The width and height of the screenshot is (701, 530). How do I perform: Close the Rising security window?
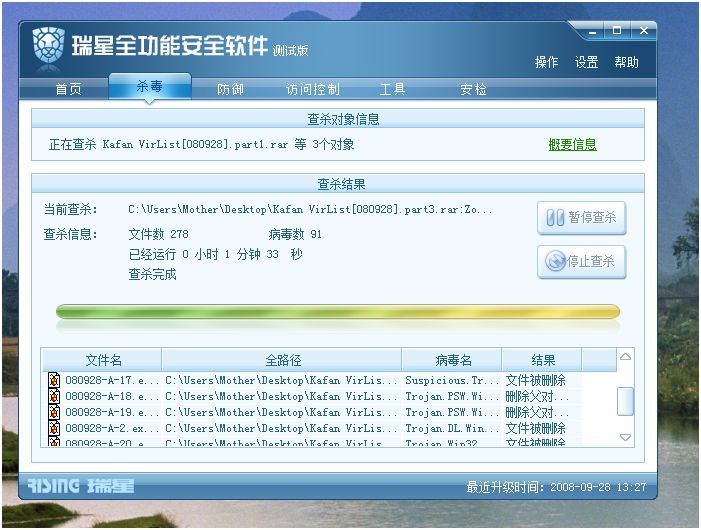[x=644, y=30]
